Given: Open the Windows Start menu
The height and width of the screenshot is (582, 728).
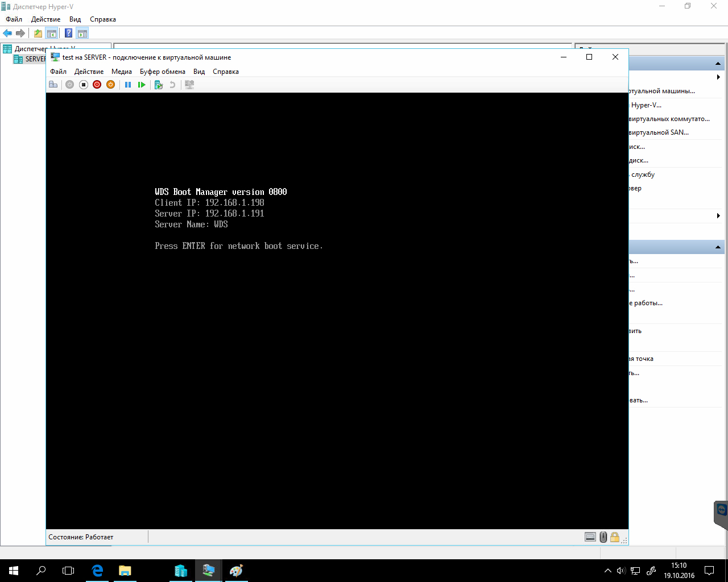Looking at the screenshot, I should point(14,571).
